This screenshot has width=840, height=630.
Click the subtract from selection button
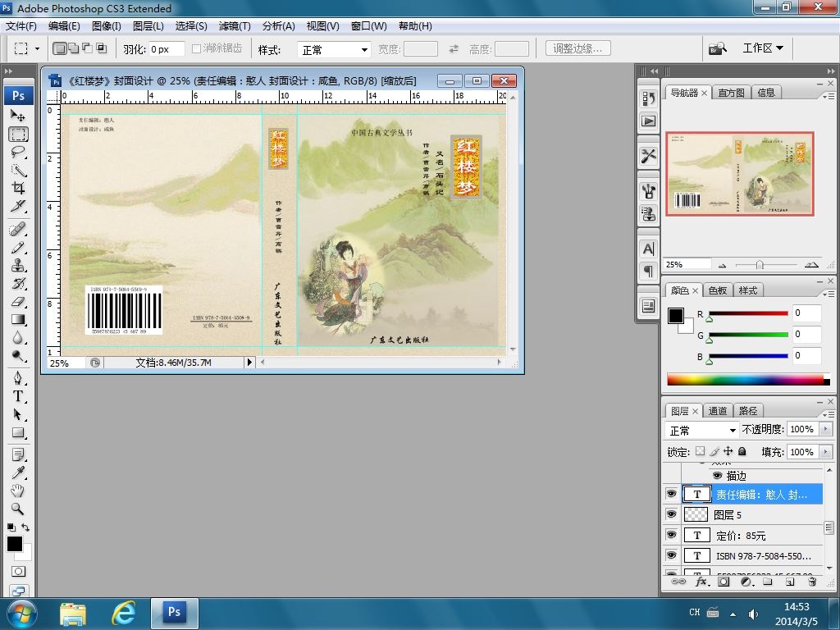[87, 48]
